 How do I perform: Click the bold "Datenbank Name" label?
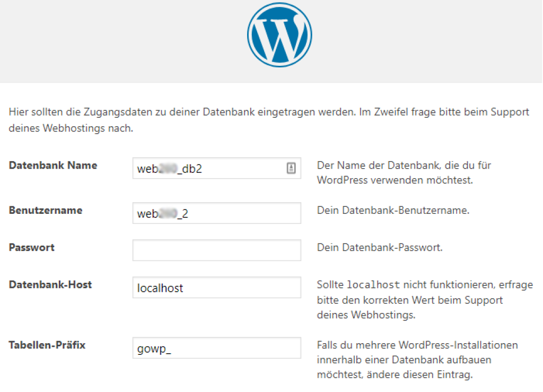[x=53, y=165]
